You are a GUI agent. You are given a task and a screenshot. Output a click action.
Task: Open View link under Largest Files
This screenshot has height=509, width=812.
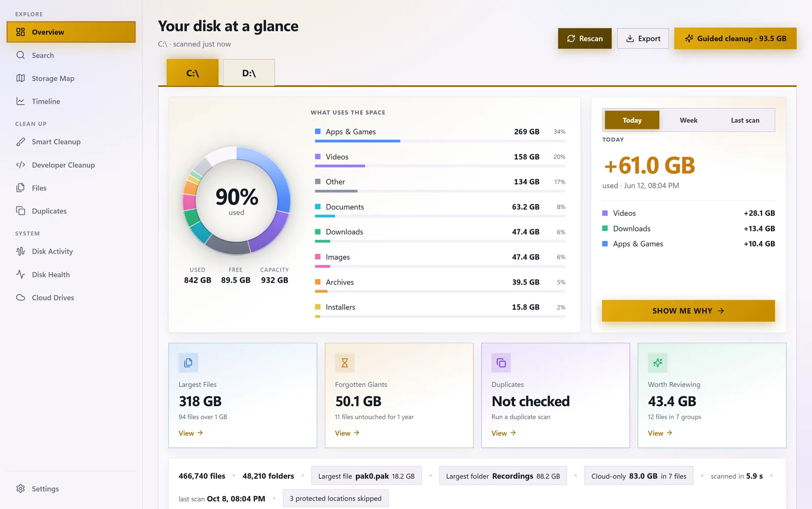pos(191,433)
